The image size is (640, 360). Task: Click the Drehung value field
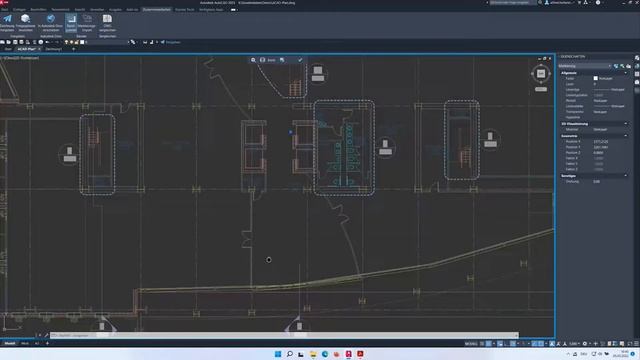[610, 182]
